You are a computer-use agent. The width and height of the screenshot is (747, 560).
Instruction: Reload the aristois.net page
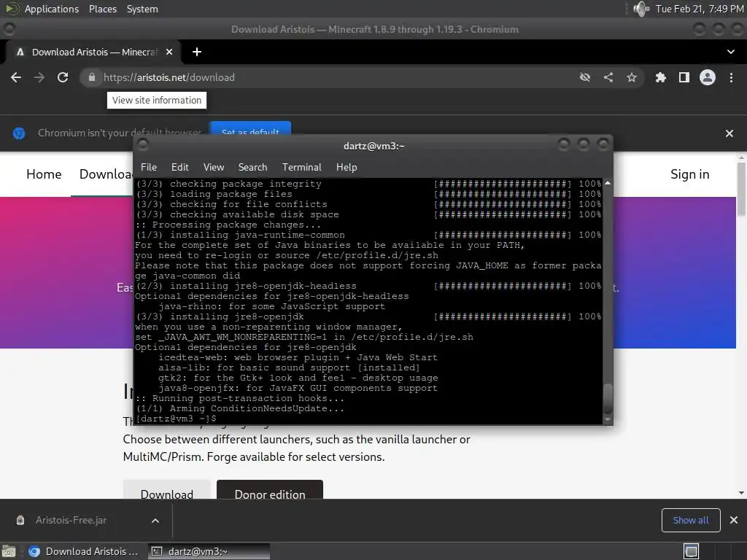tap(63, 77)
